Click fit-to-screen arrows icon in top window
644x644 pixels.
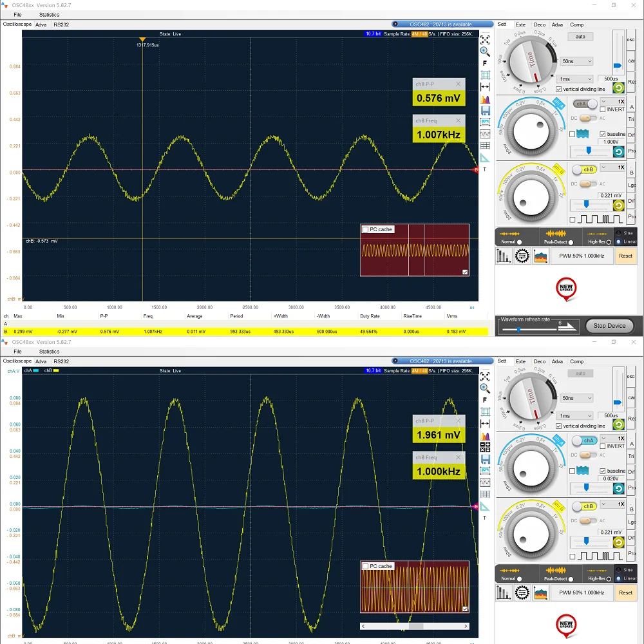click(x=485, y=40)
